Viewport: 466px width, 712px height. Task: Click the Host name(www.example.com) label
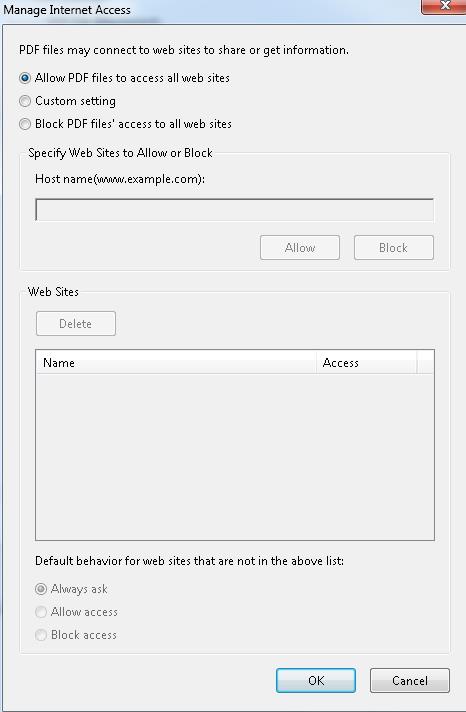[x=120, y=179]
